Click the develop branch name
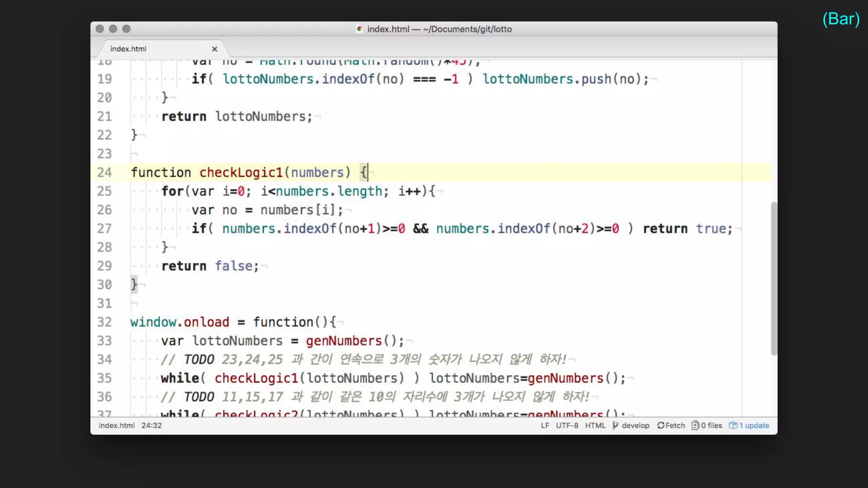Image resolution: width=868 pixels, height=488 pixels. pos(635,425)
